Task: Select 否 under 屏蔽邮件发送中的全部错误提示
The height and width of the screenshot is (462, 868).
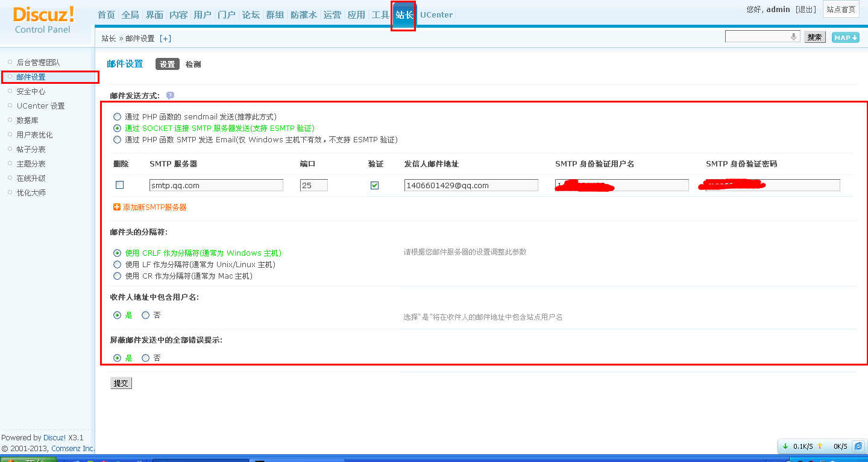Action: click(145, 358)
